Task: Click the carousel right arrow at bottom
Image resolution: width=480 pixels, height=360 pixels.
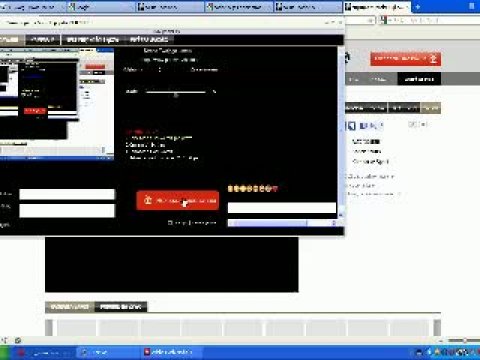Action: click(437, 327)
